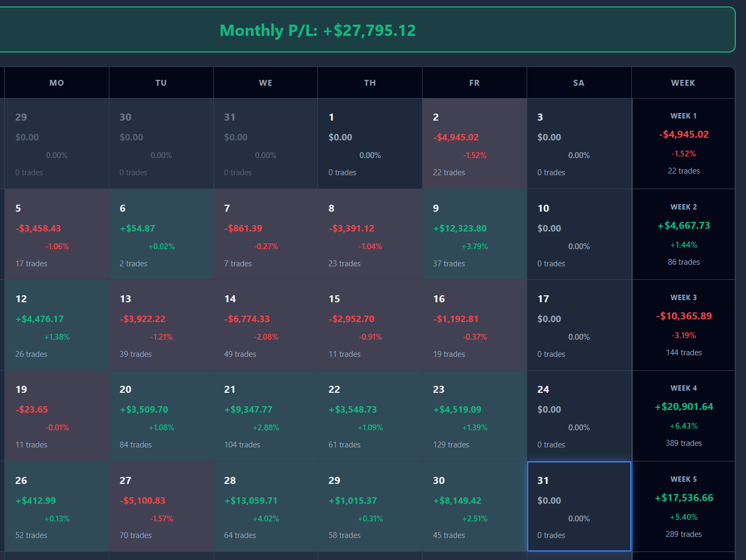The height and width of the screenshot is (560, 746).
Task: Click the MO column header
Action: 56,83
